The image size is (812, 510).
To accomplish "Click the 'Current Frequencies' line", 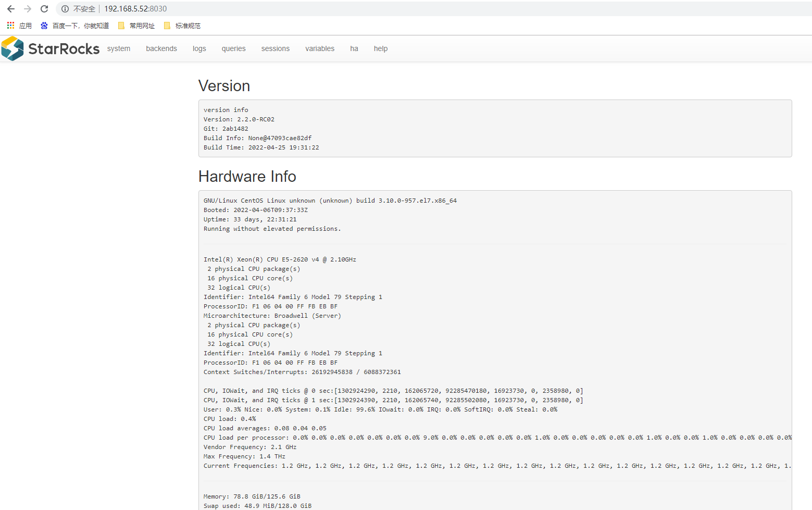I will click(497, 466).
